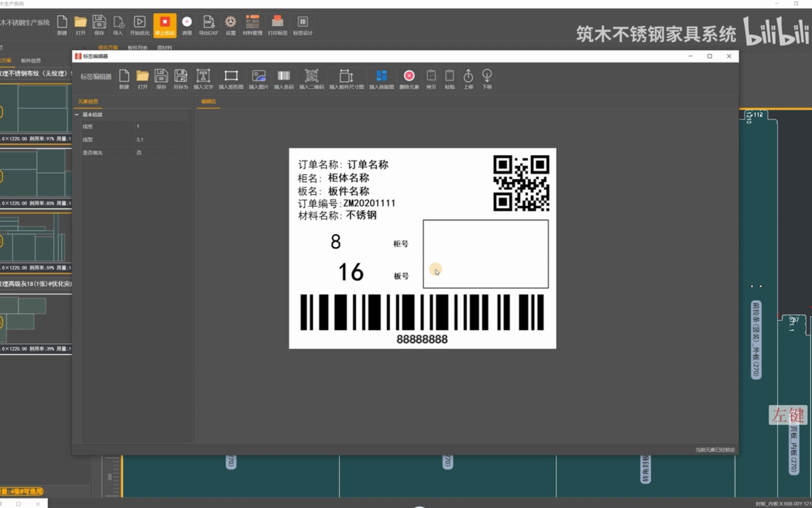Click the 清理 clear icon
The height and width of the screenshot is (508, 812).
(x=187, y=25)
